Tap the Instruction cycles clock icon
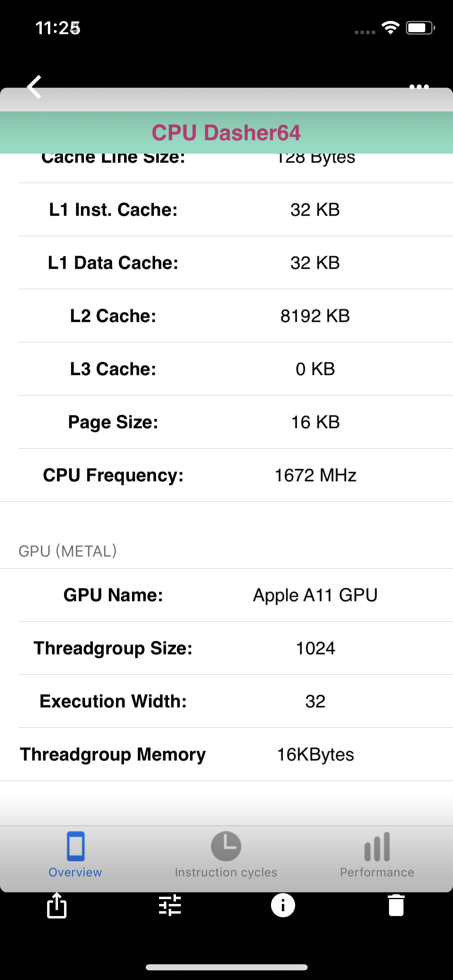The width and height of the screenshot is (453, 980). pos(226,846)
